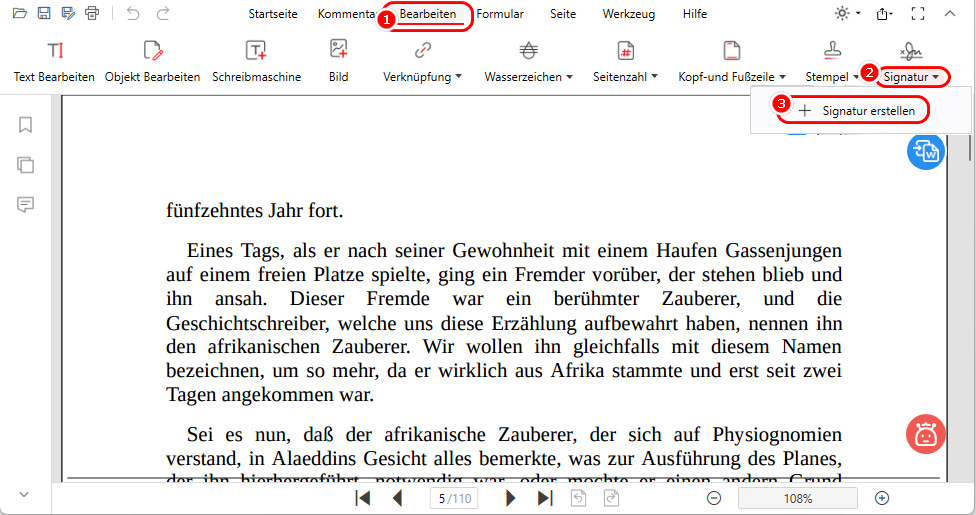Undo the last action
The image size is (976, 515).
pyautogui.click(x=133, y=13)
